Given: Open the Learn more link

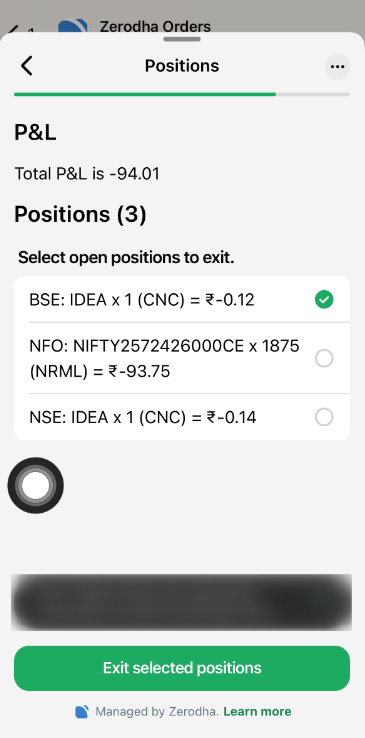Looking at the screenshot, I should coord(257,712).
